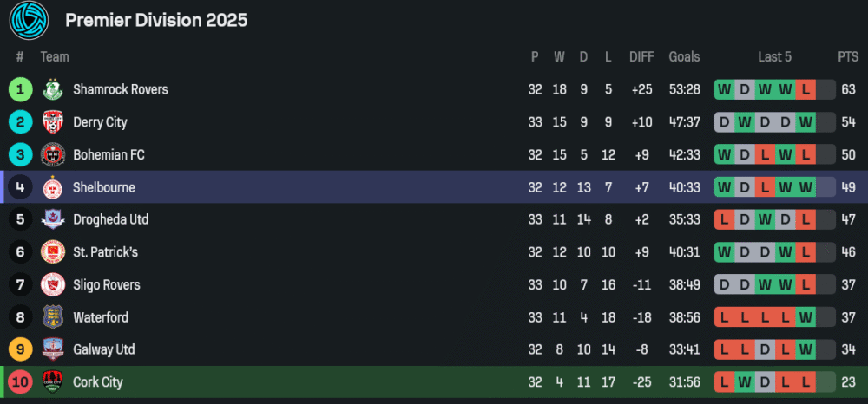Click the Last 5 column header
This screenshot has height=404, width=868.
(774, 57)
